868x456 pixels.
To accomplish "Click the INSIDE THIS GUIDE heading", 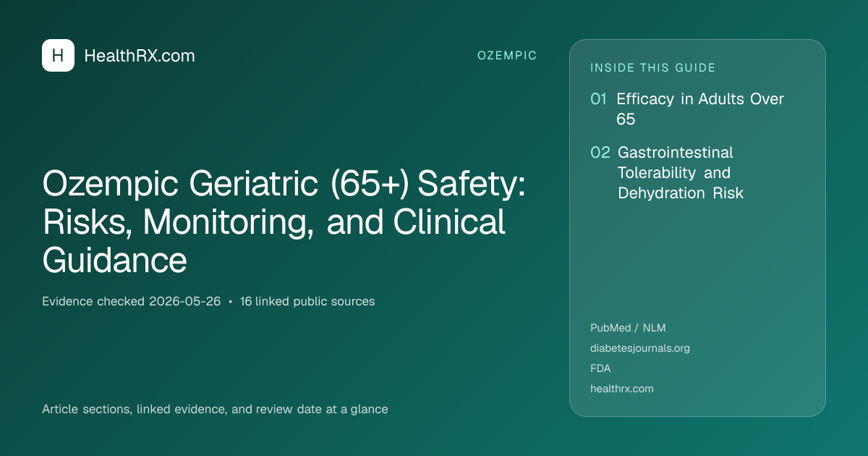I will point(653,68).
